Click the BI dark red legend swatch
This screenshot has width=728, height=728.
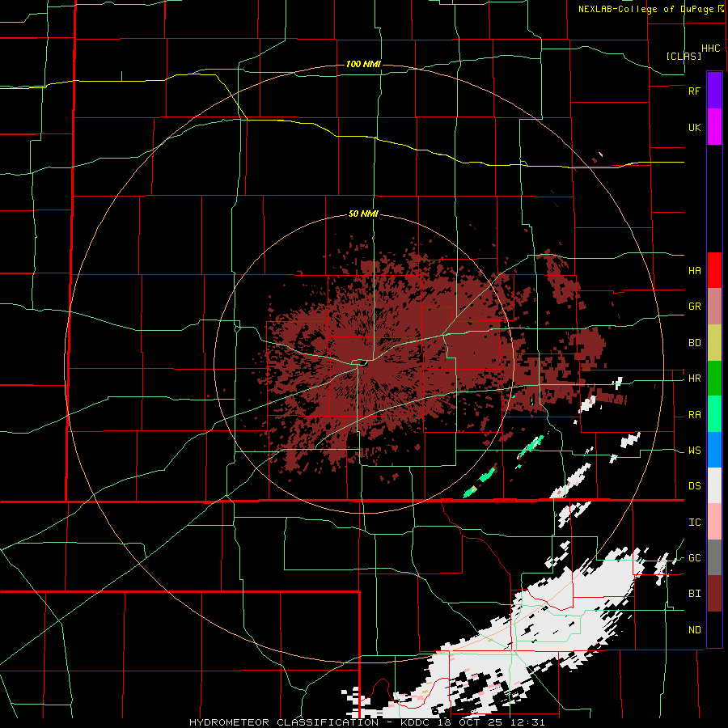point(714,594)
